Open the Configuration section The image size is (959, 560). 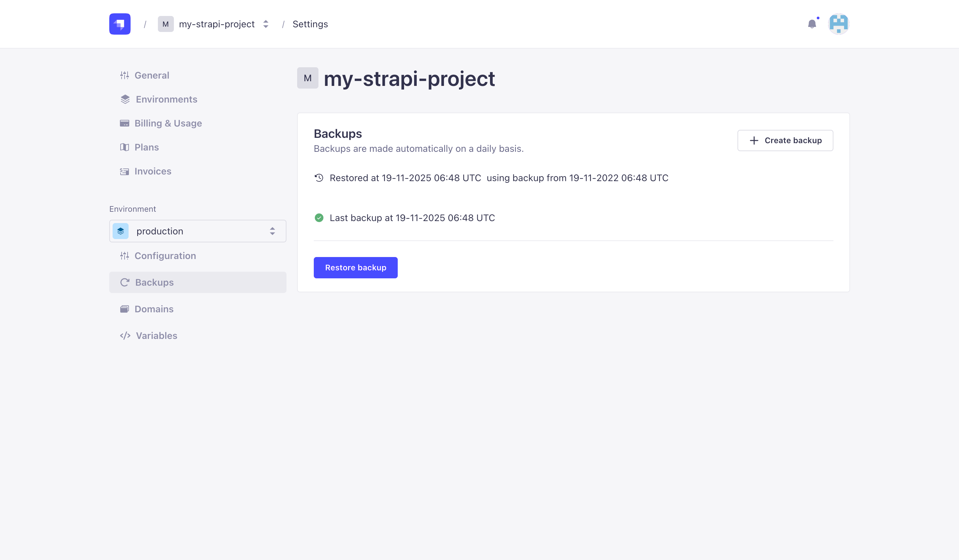coord(165,256)
